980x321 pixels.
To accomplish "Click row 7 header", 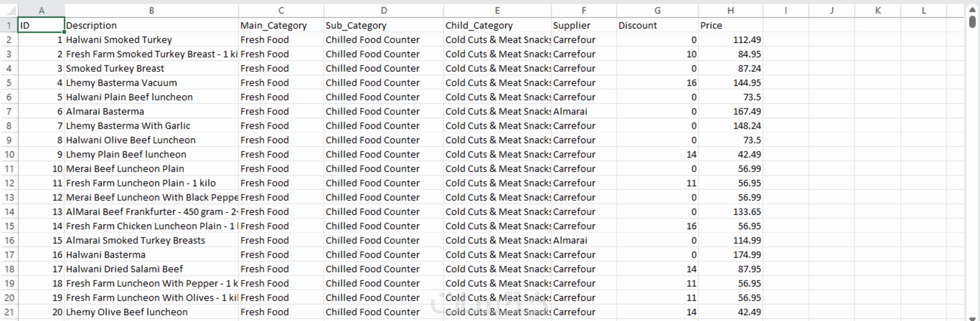I will (9, 112).
